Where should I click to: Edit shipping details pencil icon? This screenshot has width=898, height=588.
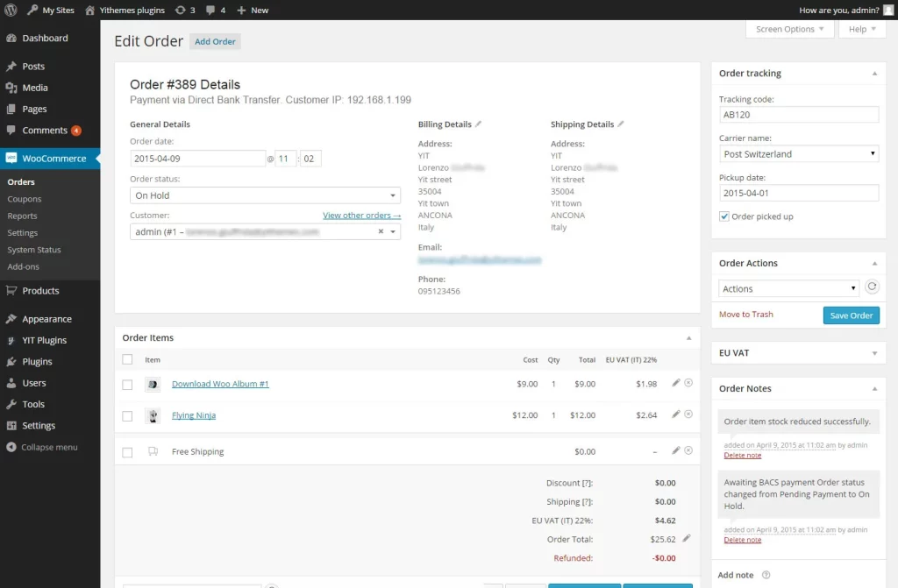(620, 124)
